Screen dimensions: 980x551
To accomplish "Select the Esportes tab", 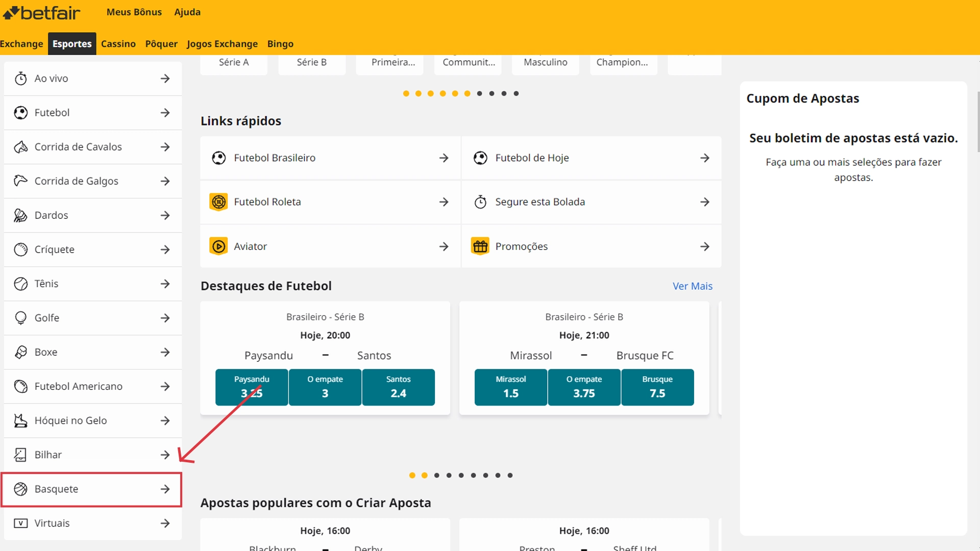I will coord(72,44).
